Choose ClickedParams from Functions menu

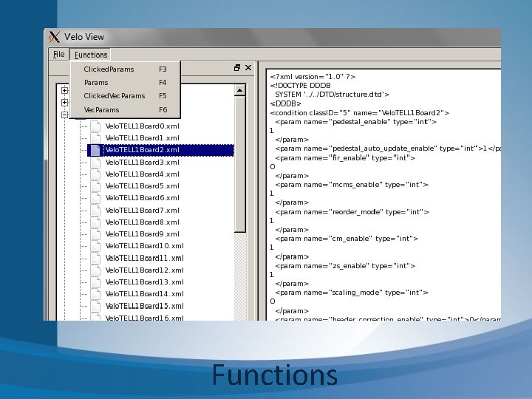(x=125, y=69)
